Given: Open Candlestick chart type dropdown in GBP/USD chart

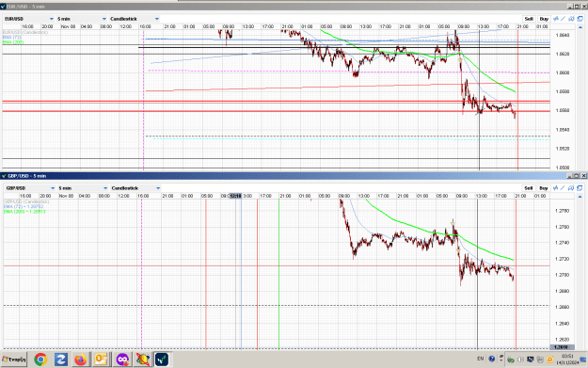Looking at the screenshot, I should 135,188.
